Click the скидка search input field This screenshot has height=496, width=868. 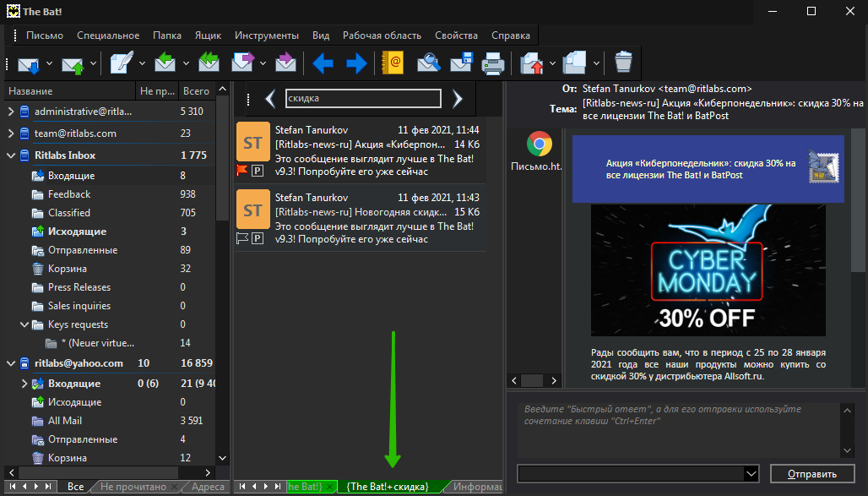point(363,99)
